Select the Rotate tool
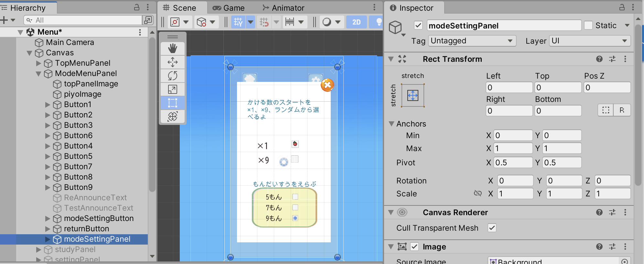Image resolution: width=644 pixels, height=264 pixels. [173, 76]
